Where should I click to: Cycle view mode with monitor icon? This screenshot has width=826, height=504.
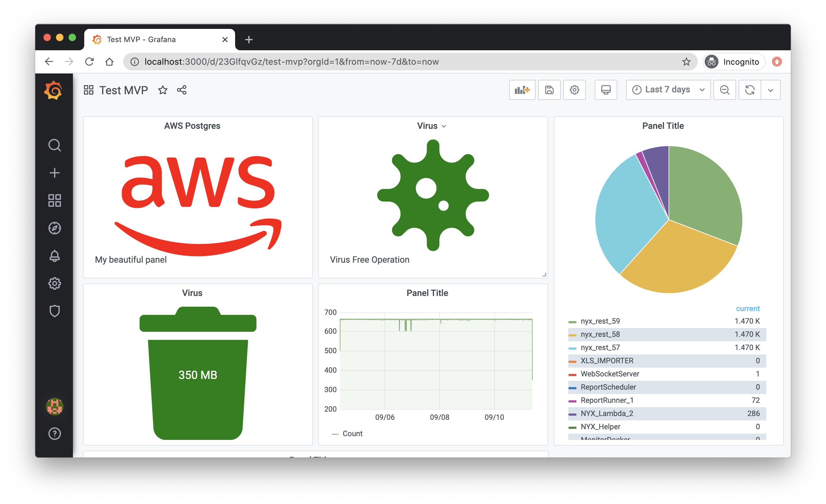[x=605, y=90]
